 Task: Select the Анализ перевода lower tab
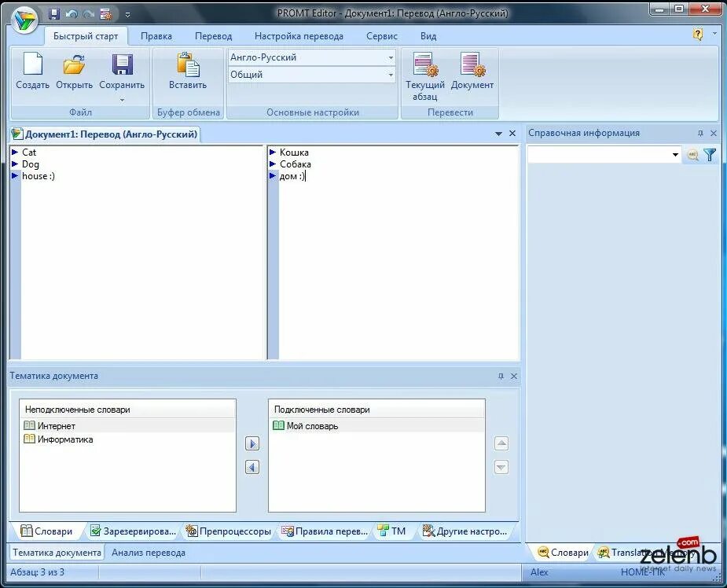click(x=149, y=553)
